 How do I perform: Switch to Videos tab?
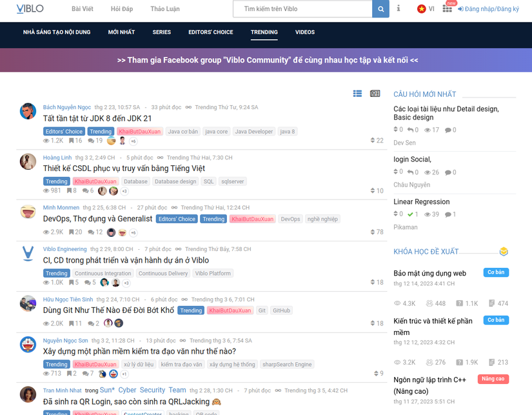pos(304,32)
